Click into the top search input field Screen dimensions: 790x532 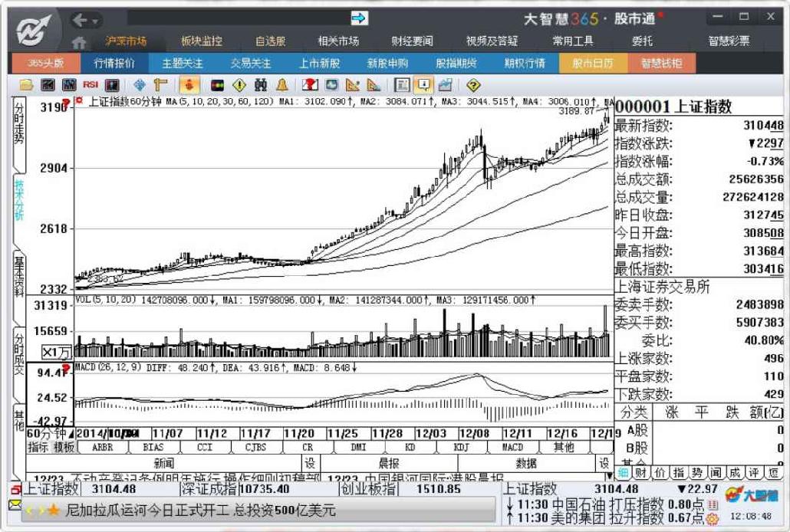(x=239, y=18)
